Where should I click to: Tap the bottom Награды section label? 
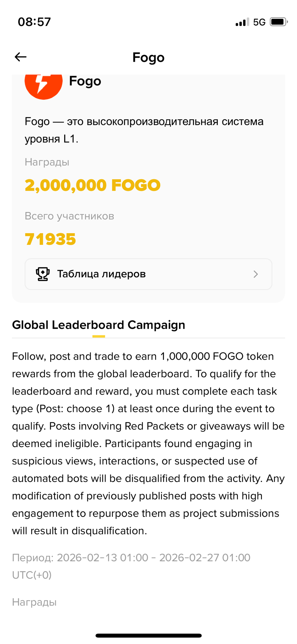point(34,602)
